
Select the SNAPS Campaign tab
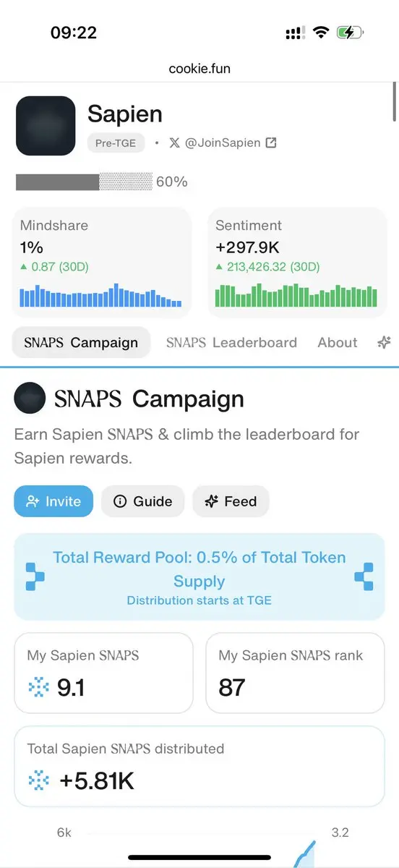pos(81,343)
